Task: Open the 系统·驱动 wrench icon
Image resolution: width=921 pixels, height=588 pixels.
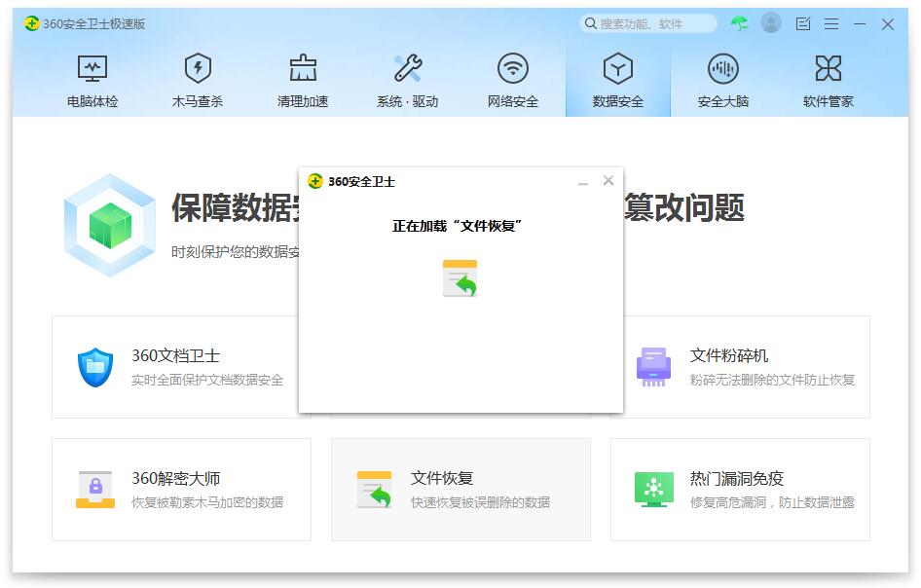Action: (408, 68)
